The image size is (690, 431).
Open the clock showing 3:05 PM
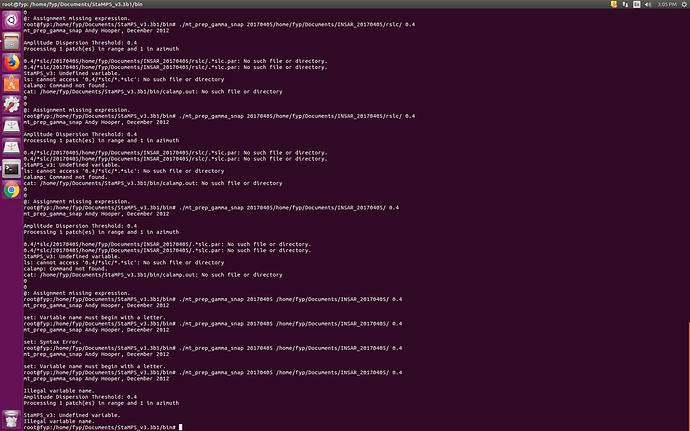tap(667, 4)
